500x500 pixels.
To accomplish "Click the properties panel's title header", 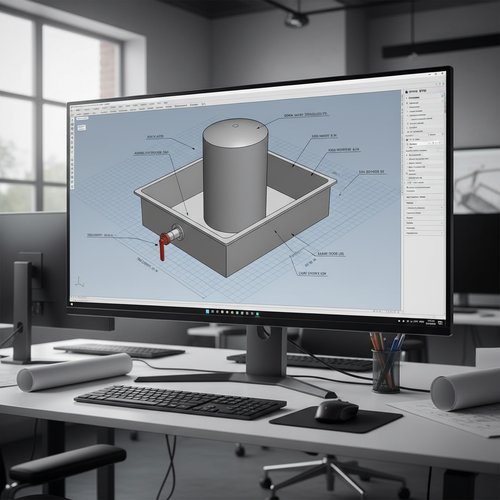I will click(416, 91).
